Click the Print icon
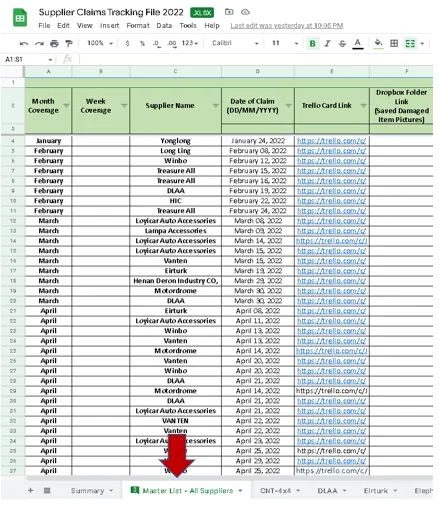This screenshot has height=506, width=439. coord(54,43)
